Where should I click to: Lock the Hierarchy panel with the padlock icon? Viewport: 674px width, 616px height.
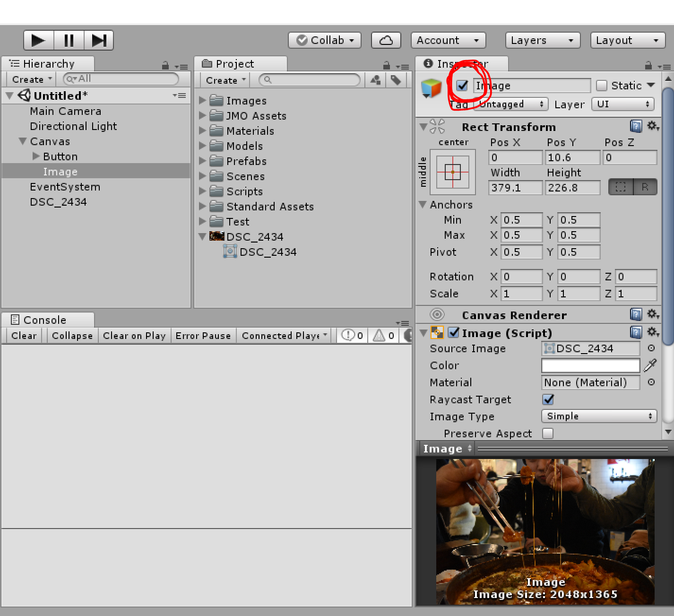(165, 66)
